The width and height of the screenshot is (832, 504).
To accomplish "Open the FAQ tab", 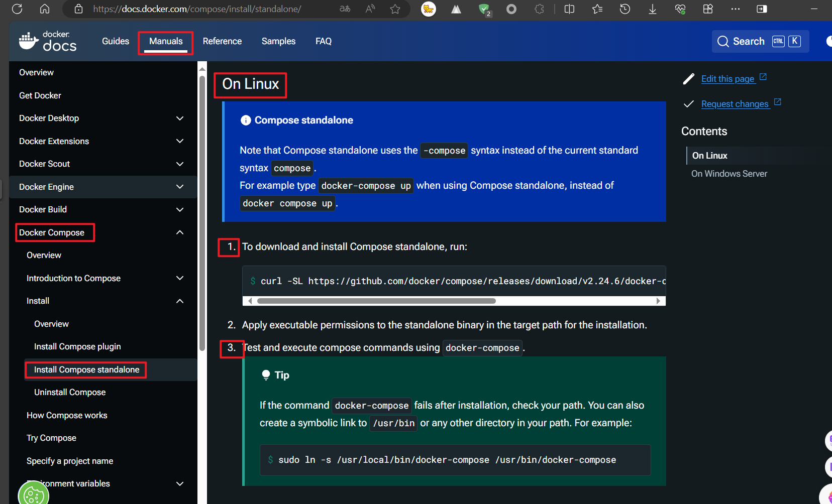I will 324,41.
